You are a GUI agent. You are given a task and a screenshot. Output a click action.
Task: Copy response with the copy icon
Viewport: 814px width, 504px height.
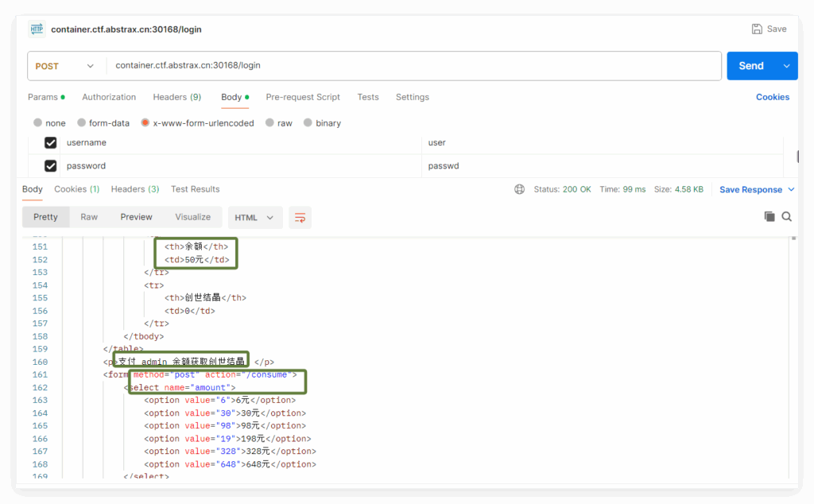[769, 216]
